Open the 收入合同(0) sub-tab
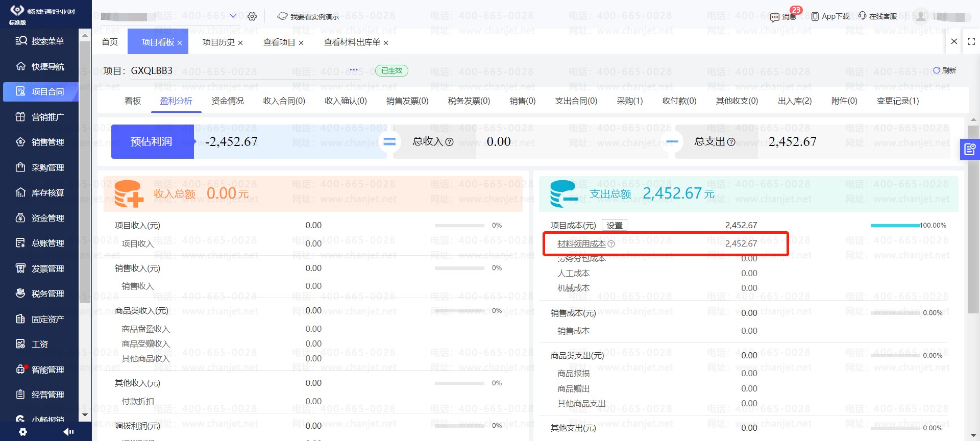The height and width of the screenshot is (441, 980). pyautogui.click(x=284, y=101)
